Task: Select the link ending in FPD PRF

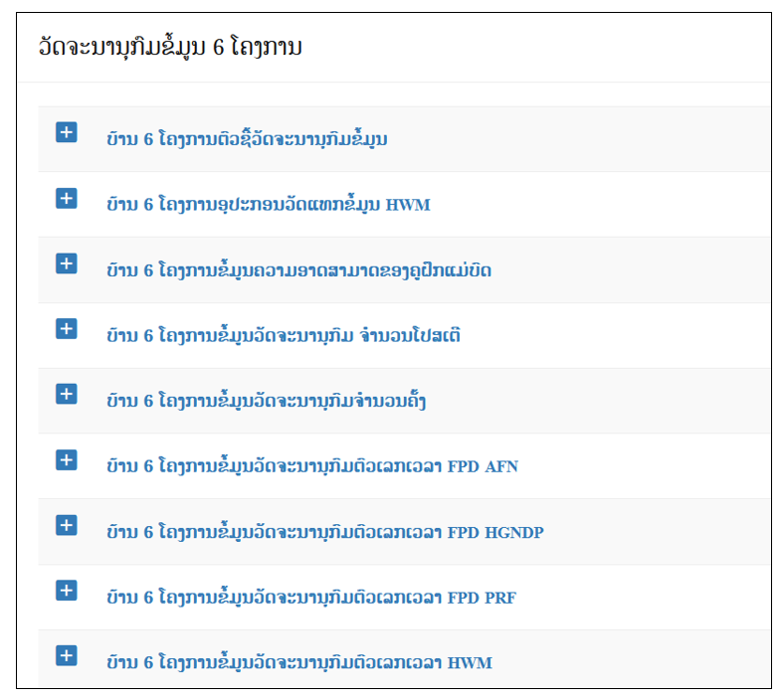Action: point(311,597)
